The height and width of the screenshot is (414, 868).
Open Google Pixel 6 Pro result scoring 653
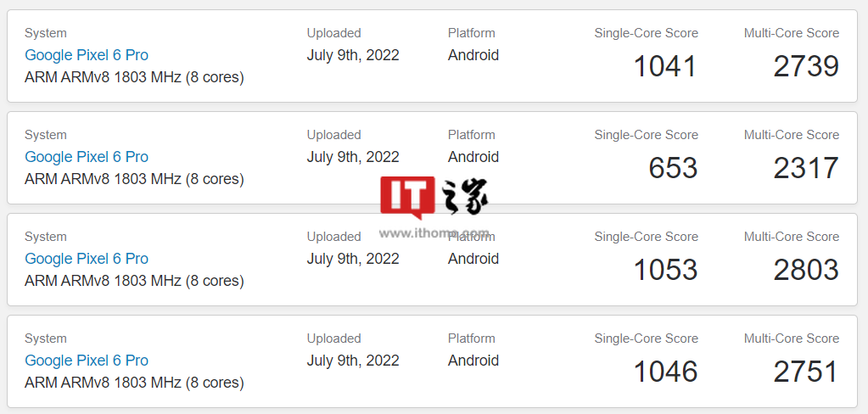tap(87, 157)
